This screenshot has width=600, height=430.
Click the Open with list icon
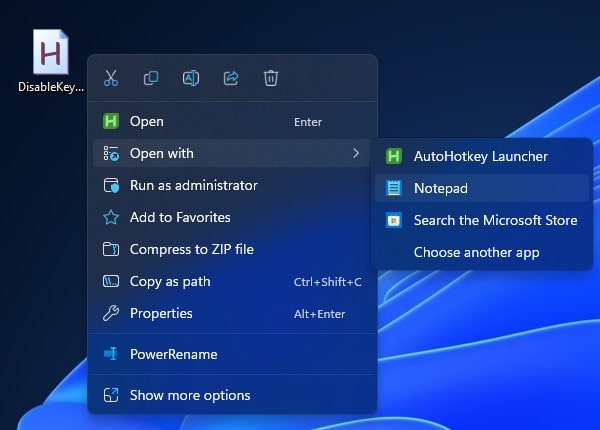(x=111, y=153)
